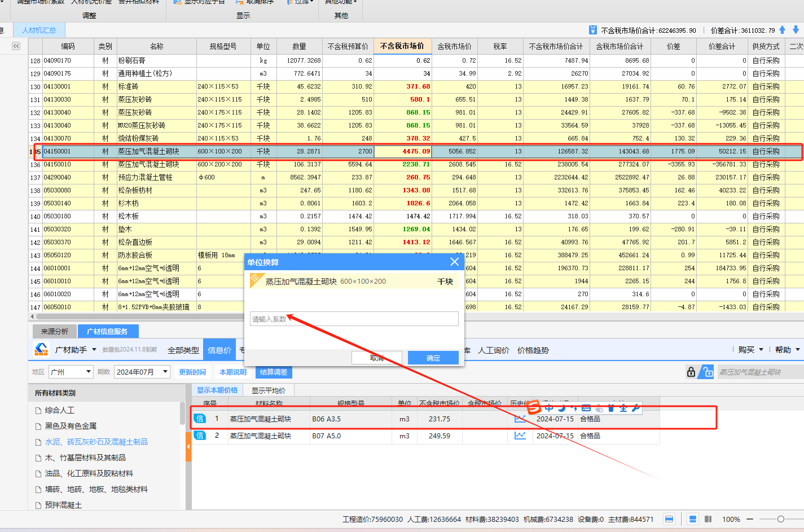Adjust the zoom slider handle
This screenshot has height=532, width=804.
coord(781,519)
